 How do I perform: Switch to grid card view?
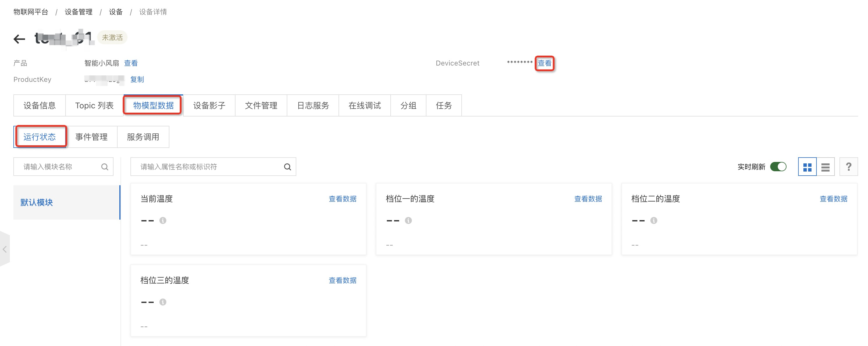(x=807, y=167)
